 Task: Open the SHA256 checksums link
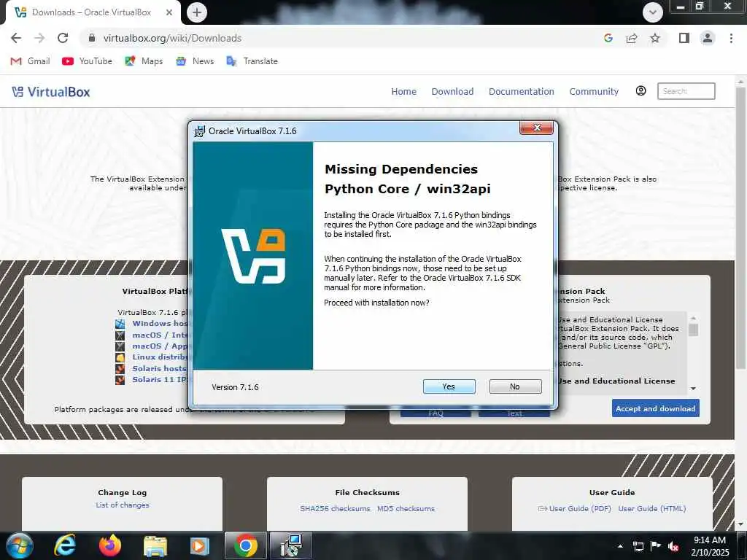(x=335, y=508)
